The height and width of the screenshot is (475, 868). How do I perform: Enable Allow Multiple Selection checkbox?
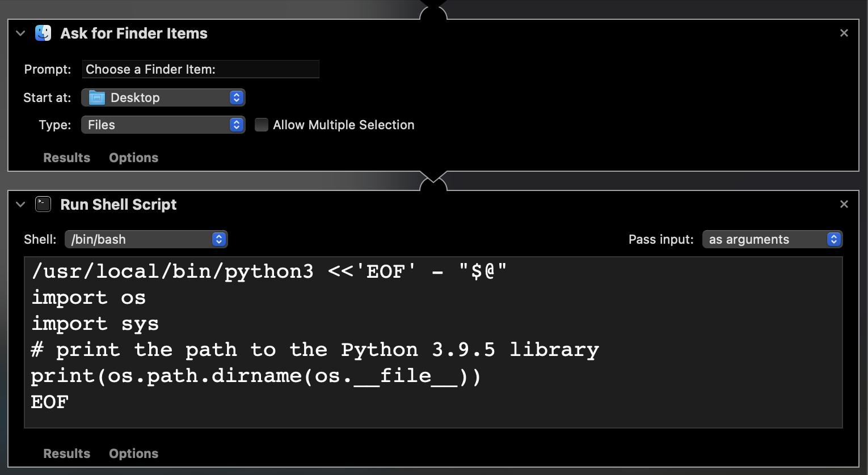(262, 125)
